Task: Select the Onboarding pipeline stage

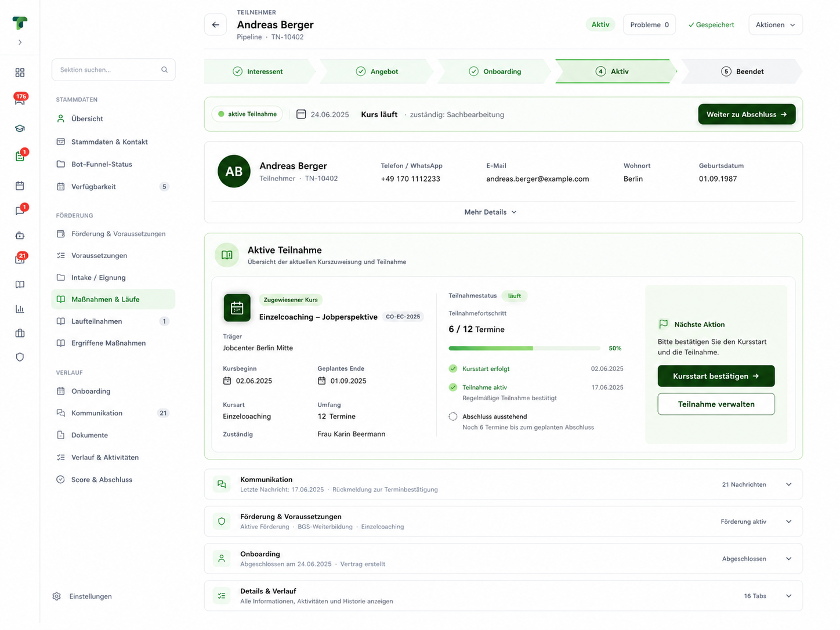Action: tap(494, 71)
